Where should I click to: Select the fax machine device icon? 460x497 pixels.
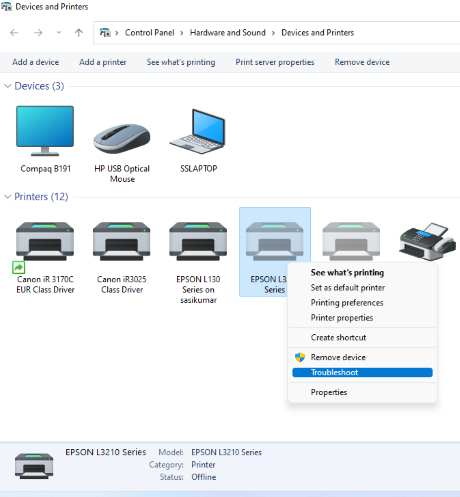[428, 242]
